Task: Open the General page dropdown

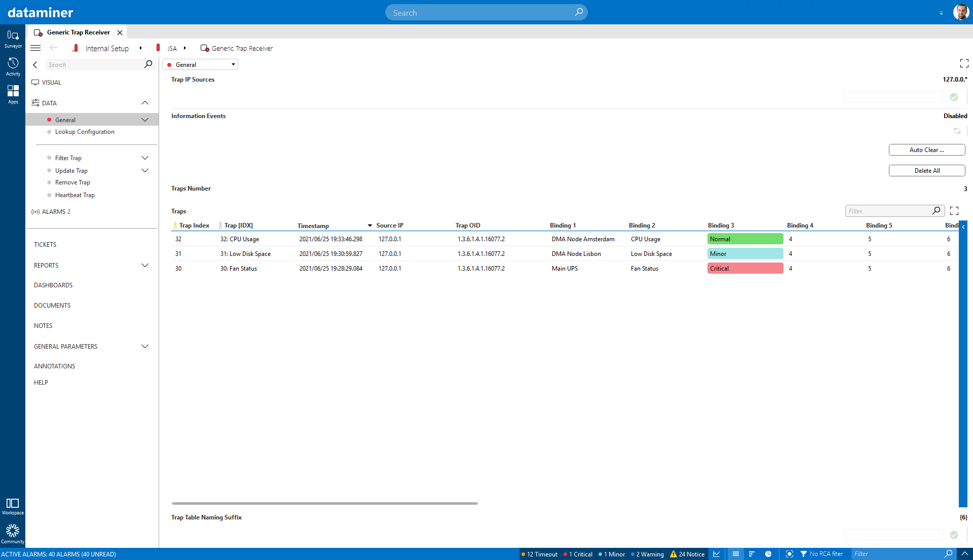Action: click(200, 64)
